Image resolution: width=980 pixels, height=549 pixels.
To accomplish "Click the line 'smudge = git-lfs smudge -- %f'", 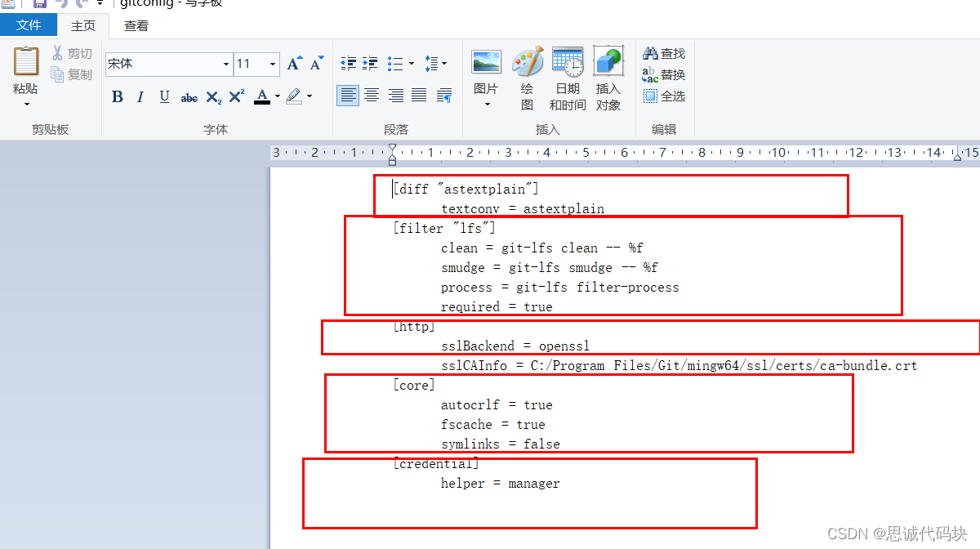I will click(550, 267).
